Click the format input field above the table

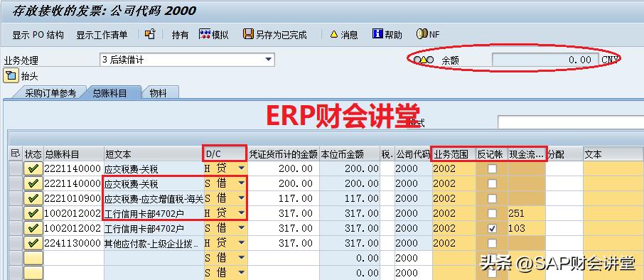point(571,122)
